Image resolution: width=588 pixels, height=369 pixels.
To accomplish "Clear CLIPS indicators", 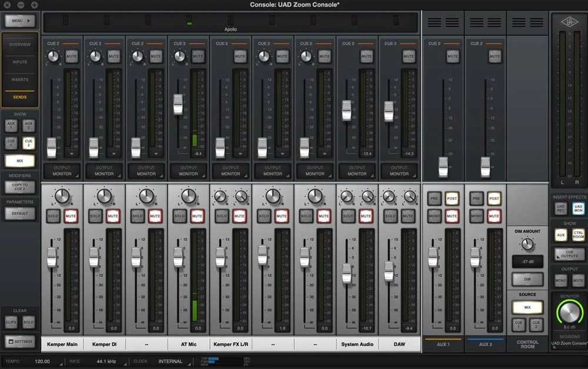I will click(x=11, y=322).
